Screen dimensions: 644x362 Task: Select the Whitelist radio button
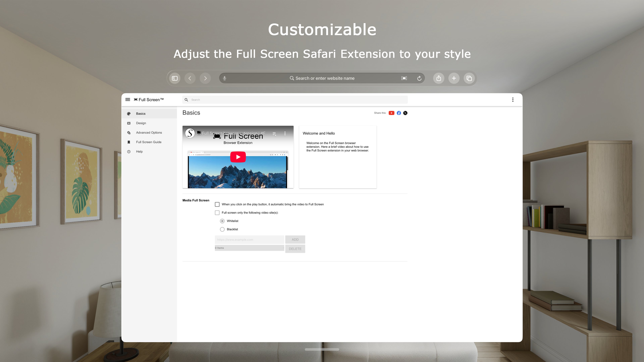click(x=222, y=221)
